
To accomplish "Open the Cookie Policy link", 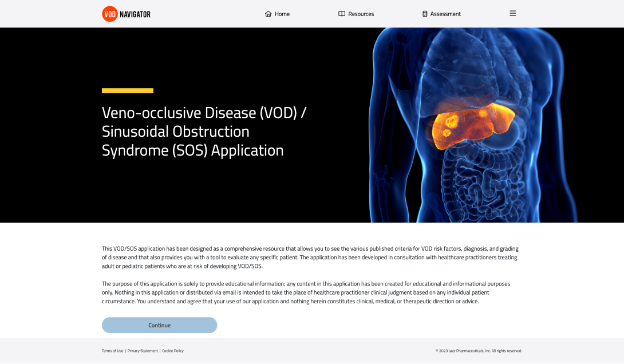I will coord(173,351).
